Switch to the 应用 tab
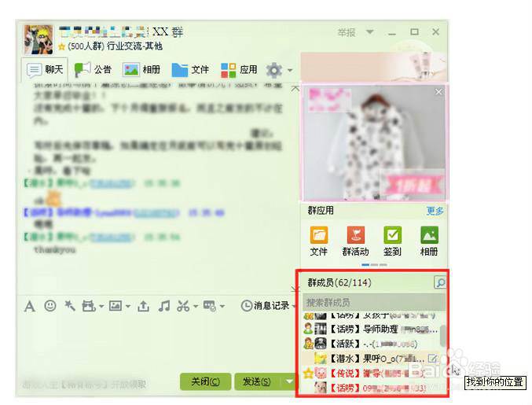 (239, 69)
